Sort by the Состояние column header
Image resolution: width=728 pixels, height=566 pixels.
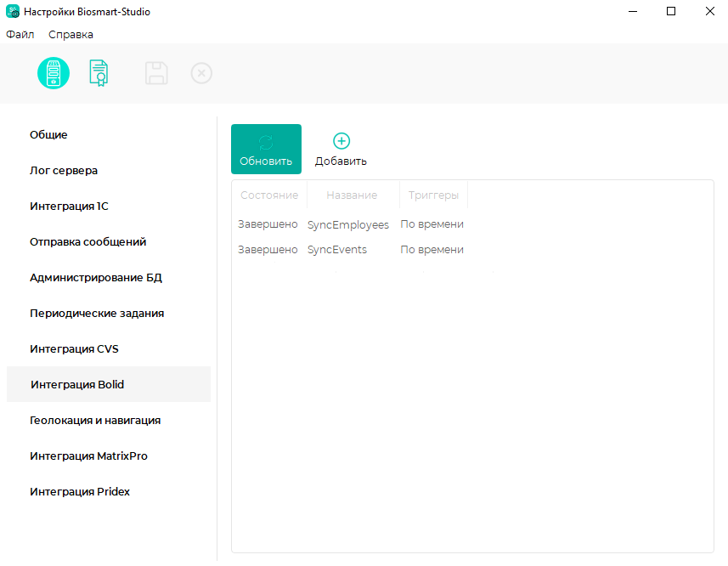[x=269, y=195]
